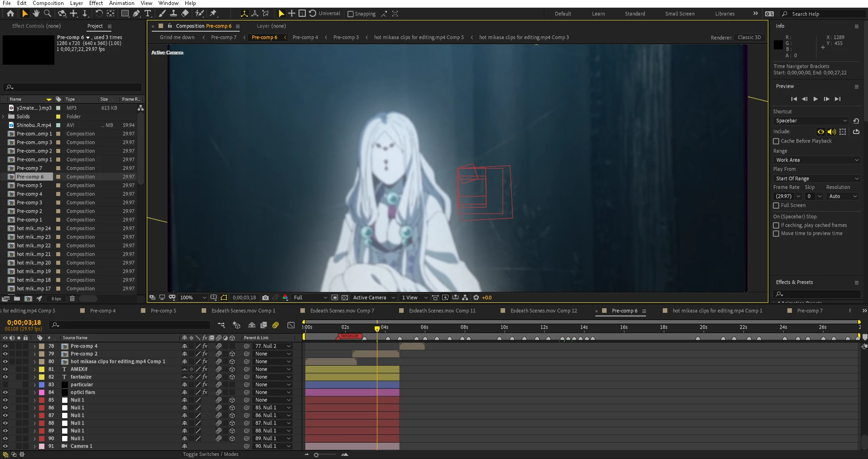
Task: Check 'Move time to preview time'
Action: point(776,234)
